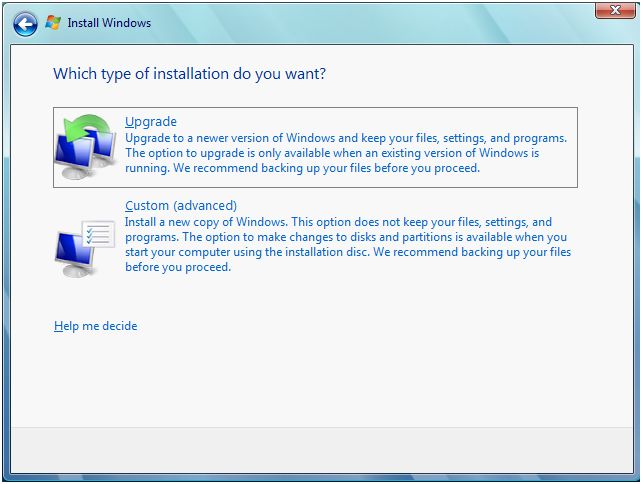Click the Upgrade option description text
The height and width of the screenshot is (484, 642).
tap(346, 153)
